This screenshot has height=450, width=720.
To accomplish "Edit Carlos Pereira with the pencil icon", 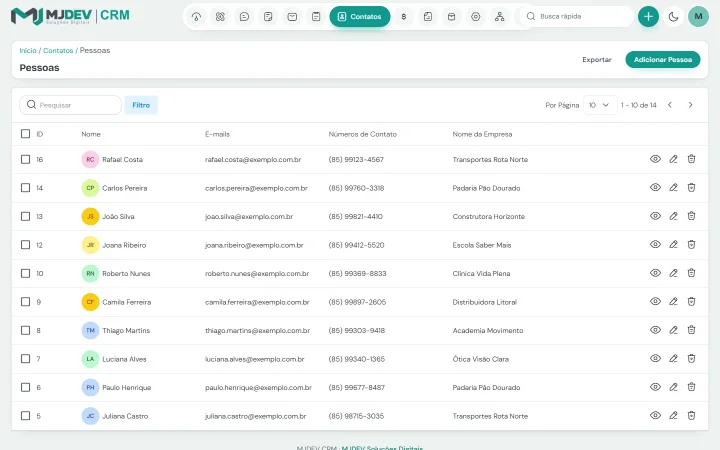I will 673,188.
